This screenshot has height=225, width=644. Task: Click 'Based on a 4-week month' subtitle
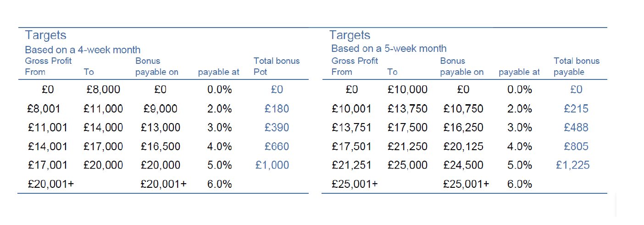point(83,50)
